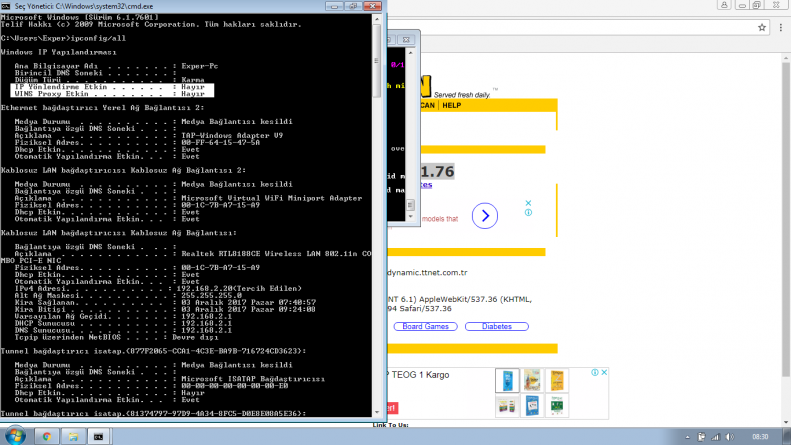Click the '255.255.255.0' subnet mask value
Image resolution: width=791 pixels, height=445 pixels.
coord(211,296)
